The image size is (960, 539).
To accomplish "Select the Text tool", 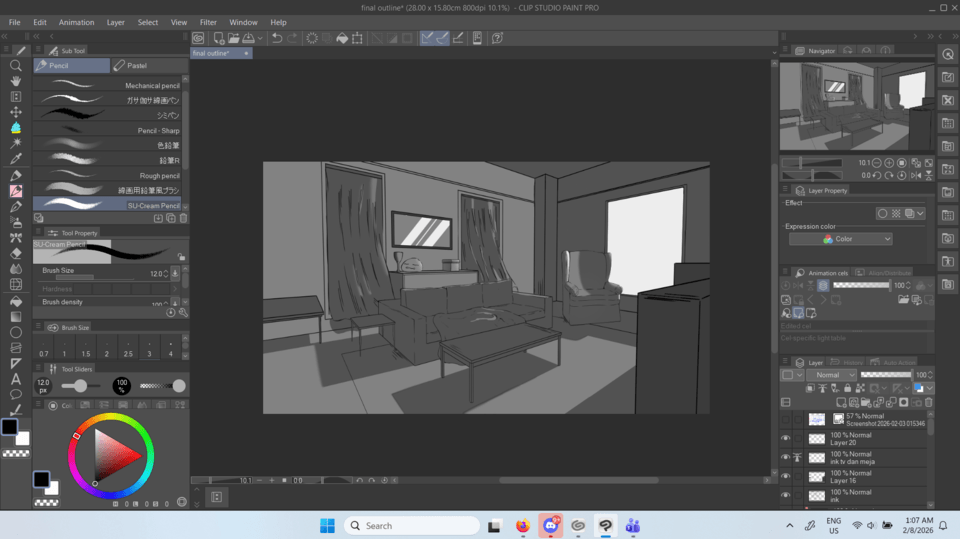I will [16, 379].
